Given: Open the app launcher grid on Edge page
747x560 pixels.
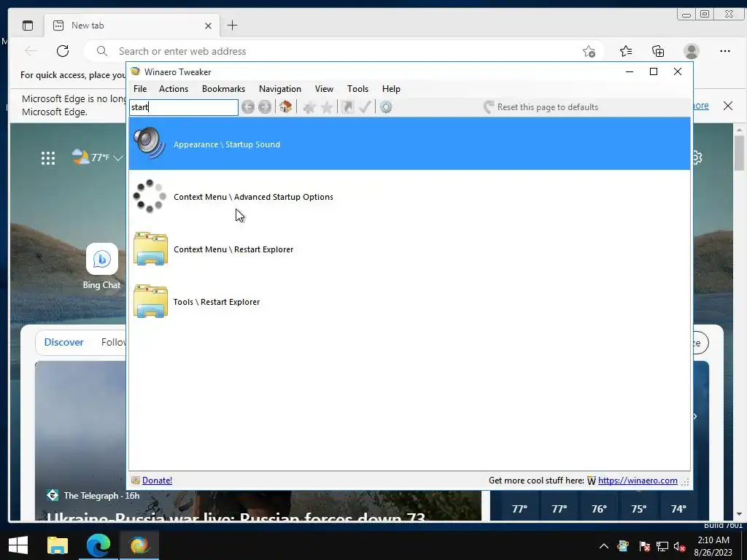Looking at the screenshot, I should [x=48, y=157].
